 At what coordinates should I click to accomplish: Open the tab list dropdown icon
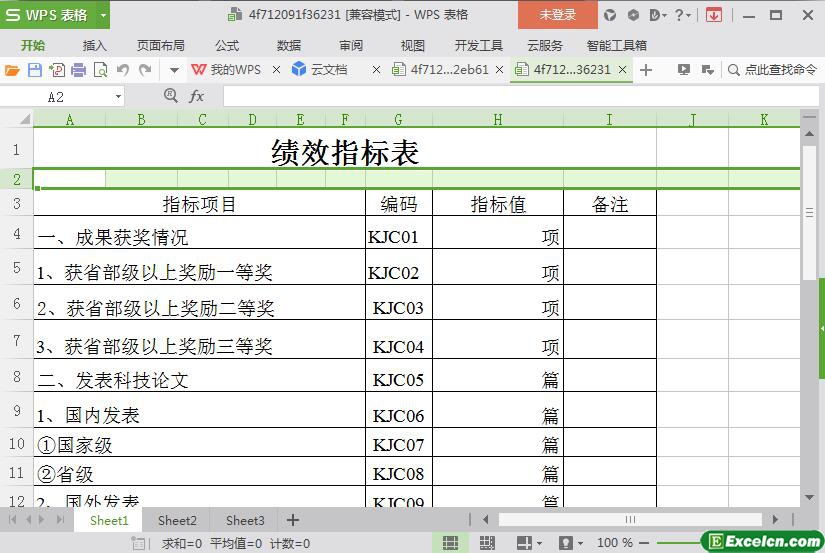[708, 69]
